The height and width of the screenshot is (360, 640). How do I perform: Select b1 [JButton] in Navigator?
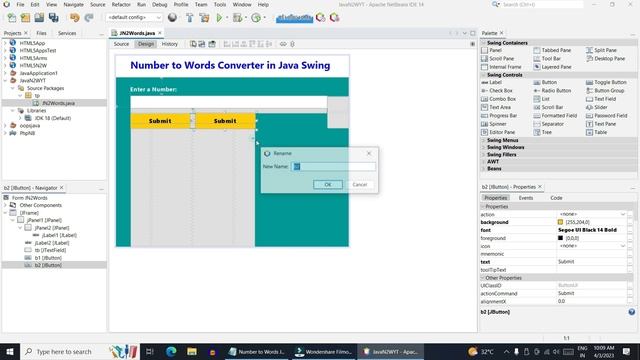point(48,258)
